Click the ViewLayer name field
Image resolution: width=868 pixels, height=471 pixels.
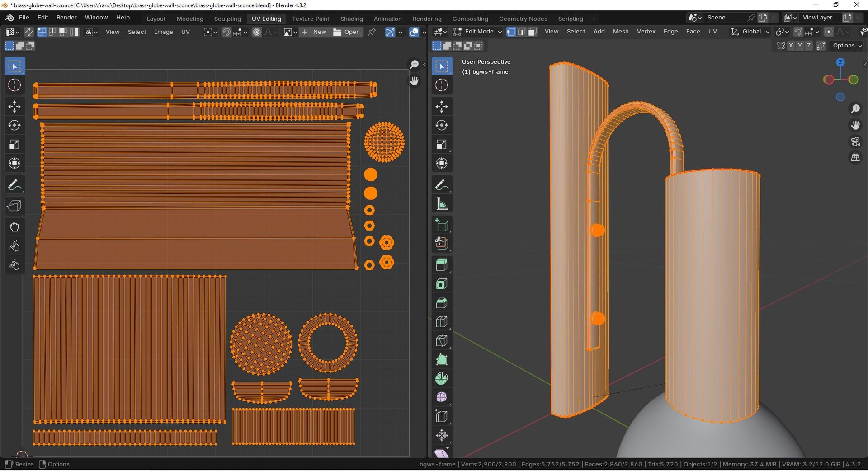click(x=821, y=18)
